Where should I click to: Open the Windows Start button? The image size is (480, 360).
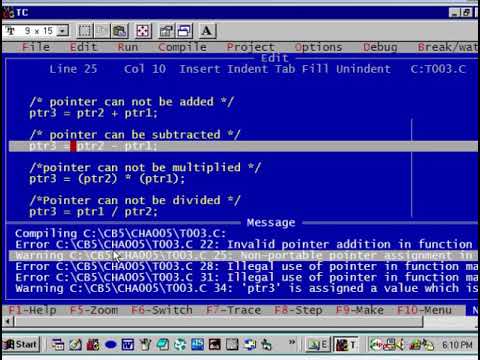pyautogui.click(x=21, y=344)
